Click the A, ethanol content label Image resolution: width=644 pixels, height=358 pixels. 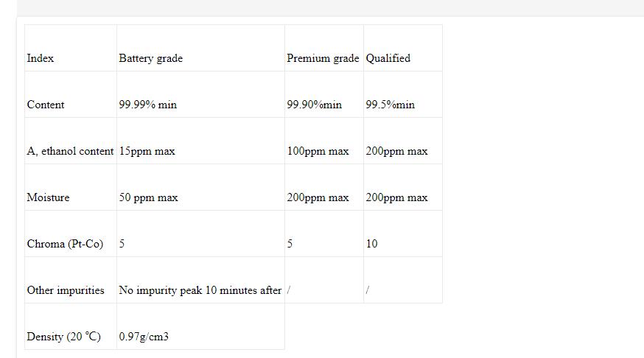click(x=70, y=151)
